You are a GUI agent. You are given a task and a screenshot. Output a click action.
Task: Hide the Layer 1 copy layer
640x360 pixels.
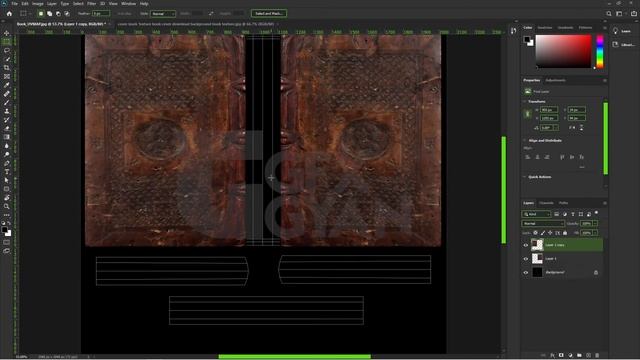(x=526, y=245)
